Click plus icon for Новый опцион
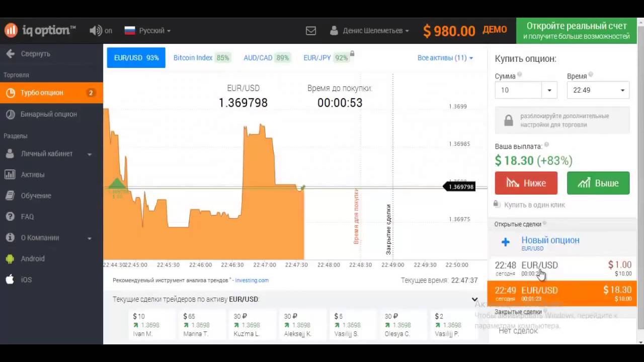The width and height of the screenshot is (644, 362). click(506, 242)
